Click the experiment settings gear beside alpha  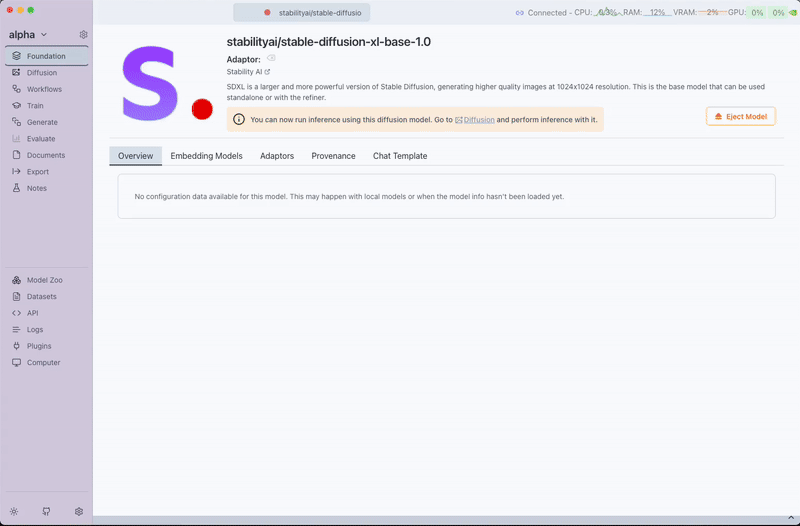pyautogui.click(x=83, y=35)
